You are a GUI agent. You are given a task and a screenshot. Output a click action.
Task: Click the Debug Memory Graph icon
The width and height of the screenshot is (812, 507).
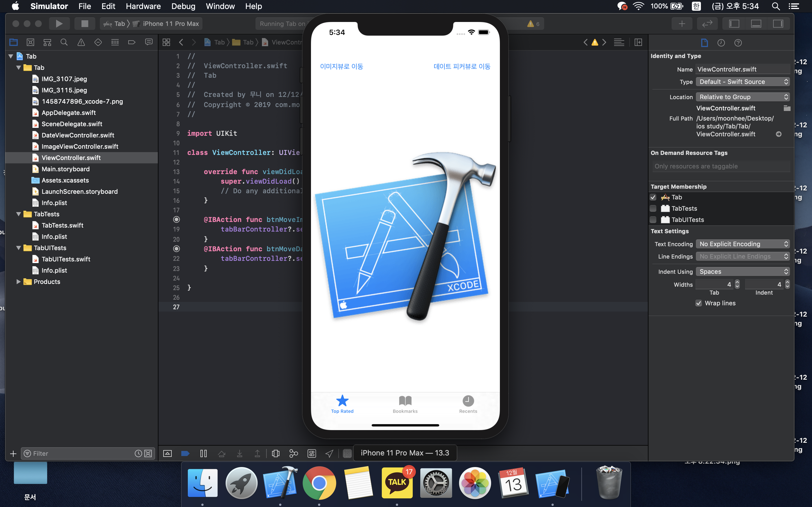point(293,453)
